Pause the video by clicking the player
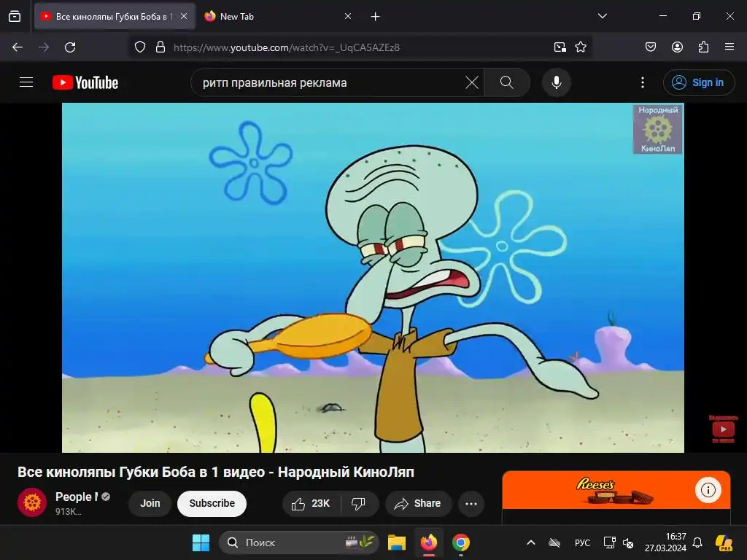Screen dimensions: 747x560 [373, 278]
